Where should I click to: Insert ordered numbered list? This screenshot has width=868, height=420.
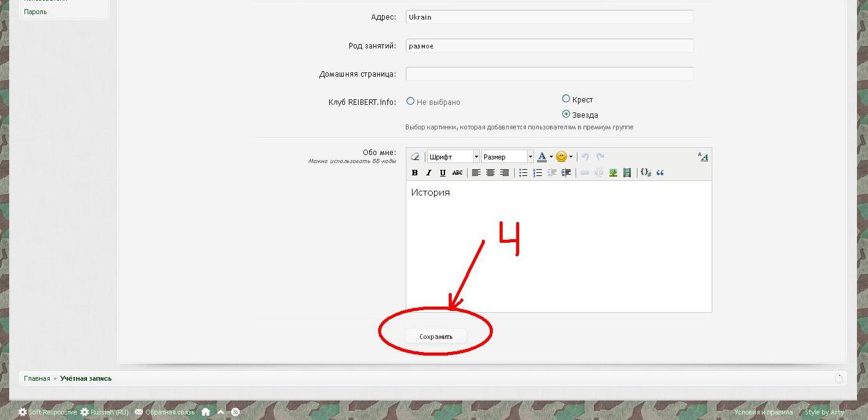coord(538,173)
